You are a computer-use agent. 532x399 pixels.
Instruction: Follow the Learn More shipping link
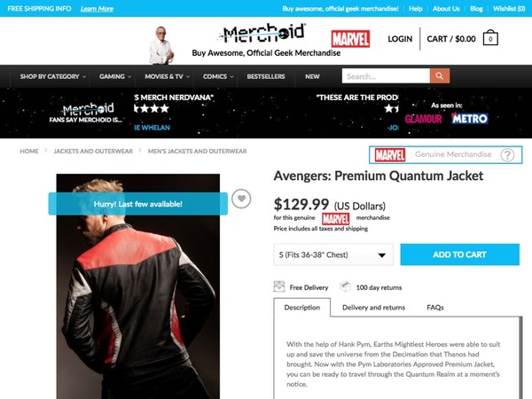coord(97,9)
